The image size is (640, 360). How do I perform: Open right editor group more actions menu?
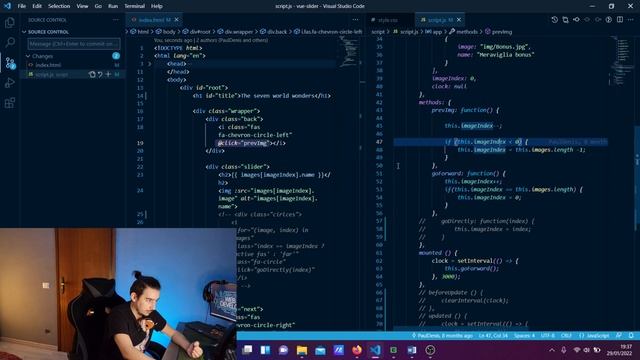[x=631, y=20]
